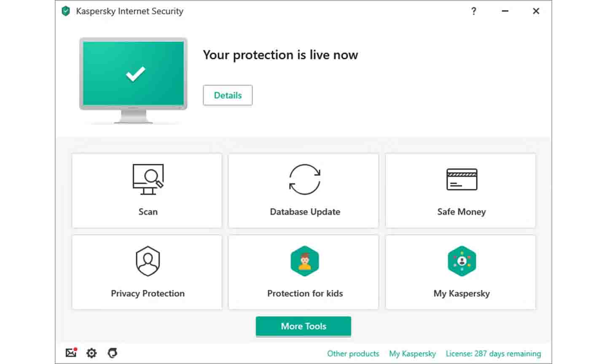Screen dimensions: 607x364
Task: Minimize the Kaspersky window
Action: [505, 11]
